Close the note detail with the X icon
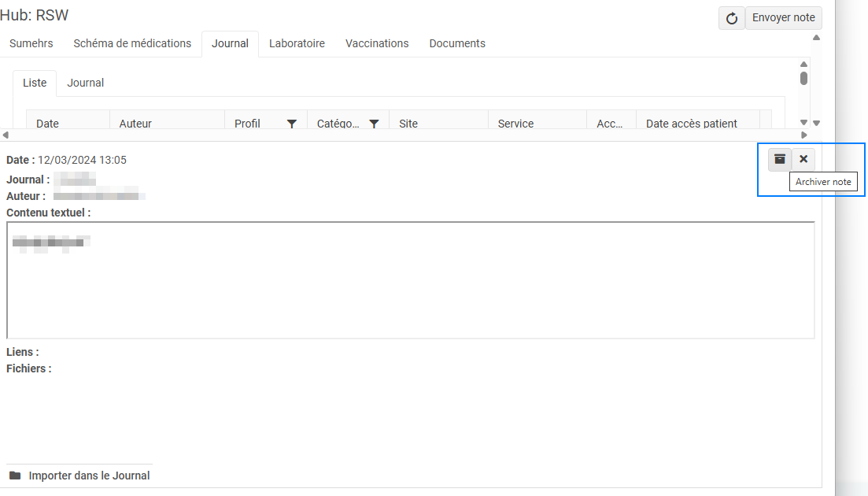The width and height of the screenshot is (868, 496). [803, 159]
